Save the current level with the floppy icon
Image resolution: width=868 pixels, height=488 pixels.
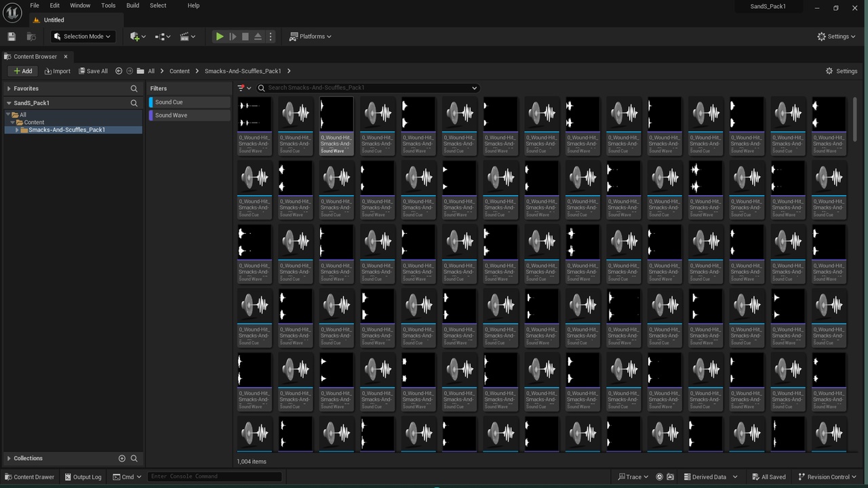[12, 37]
